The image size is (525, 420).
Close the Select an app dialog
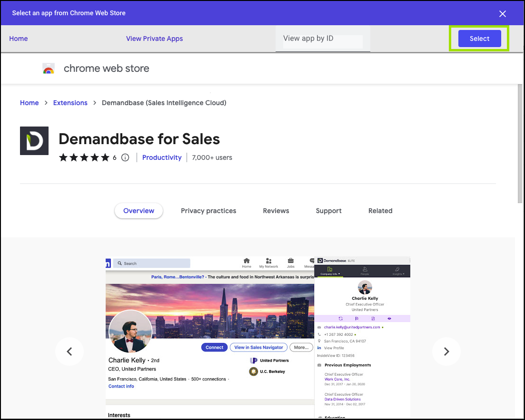pyautogui.click(x=502, y=14)
